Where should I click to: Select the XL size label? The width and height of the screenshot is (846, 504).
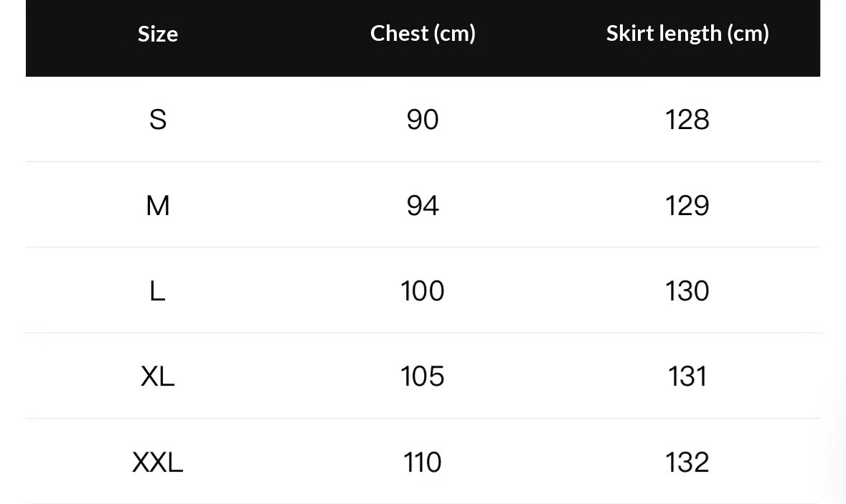coord(158,376)
